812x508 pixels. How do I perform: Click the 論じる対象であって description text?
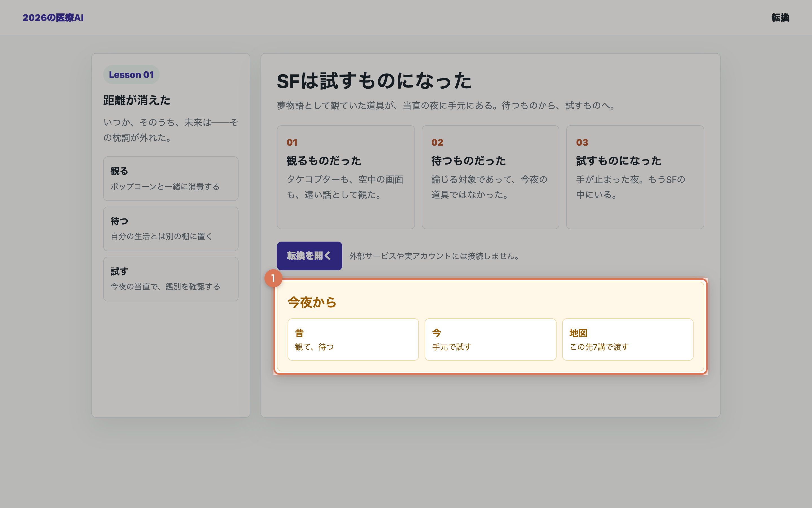pos(489,187)
